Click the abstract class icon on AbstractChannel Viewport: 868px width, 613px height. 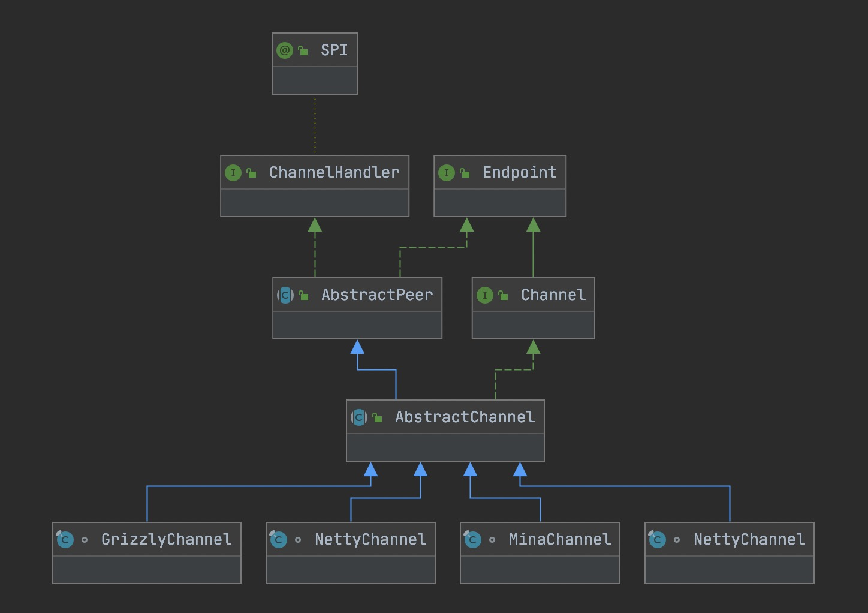tap(359, 417)
